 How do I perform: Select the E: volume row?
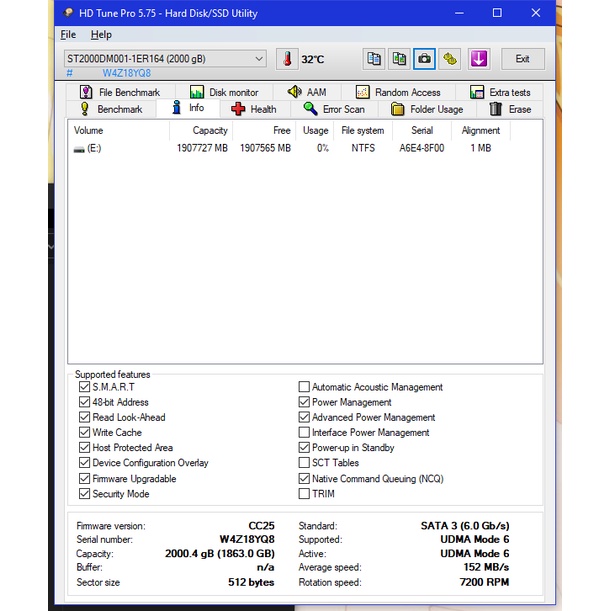[94, 148]
